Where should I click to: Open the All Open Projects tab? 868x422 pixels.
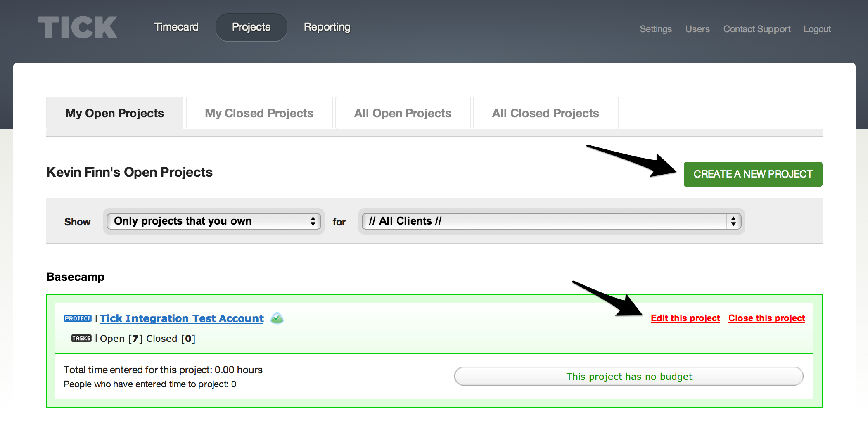[x=403, y=113]
